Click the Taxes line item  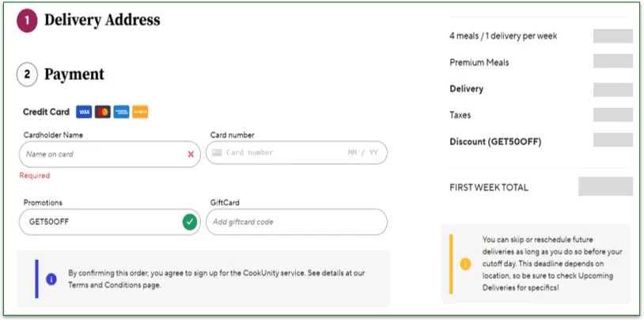[x=460, y=115]
